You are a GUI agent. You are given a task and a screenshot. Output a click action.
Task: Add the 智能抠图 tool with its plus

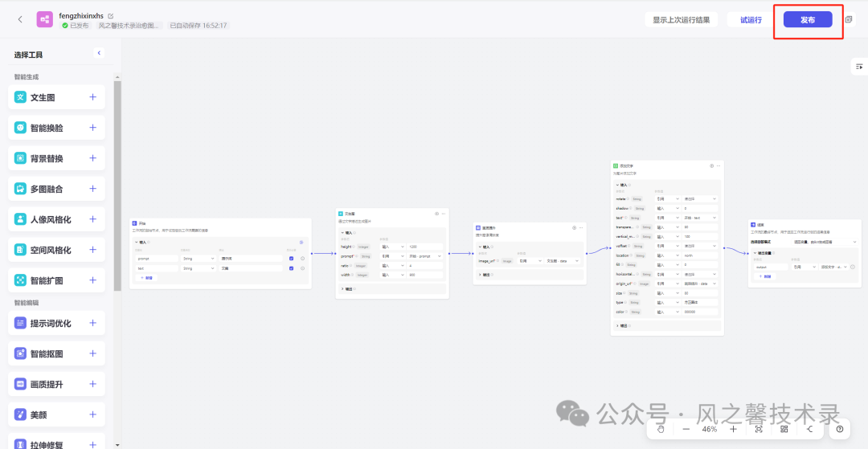(x=92, y=353)
